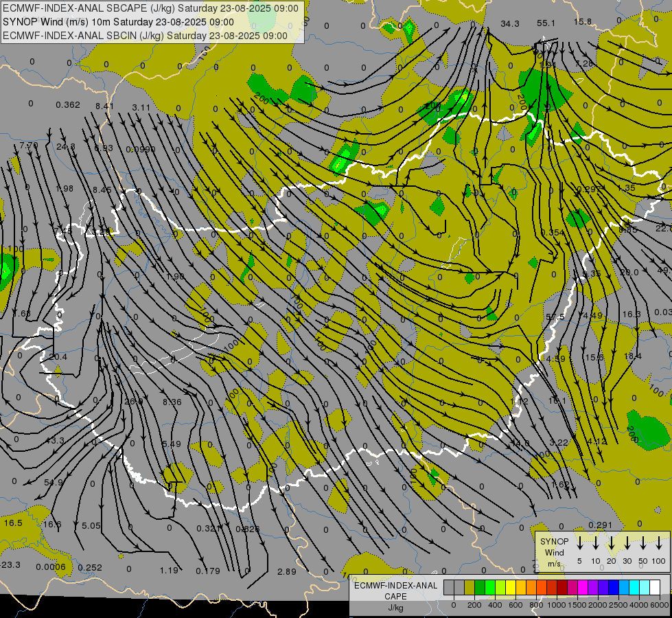The width and height of the screenshot is (672, 618).
Task: Click the 8.36 value on the map
Action: (172, 402)
